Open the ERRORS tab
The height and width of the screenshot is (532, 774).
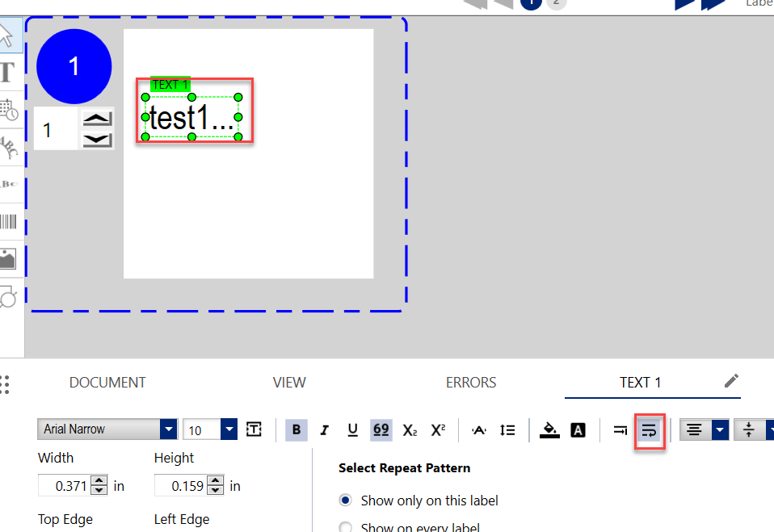tap(471, 383)
